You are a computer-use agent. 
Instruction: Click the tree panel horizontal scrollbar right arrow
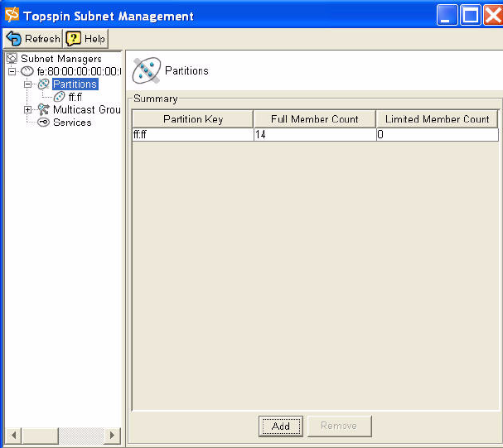click(x=113, y=435)
